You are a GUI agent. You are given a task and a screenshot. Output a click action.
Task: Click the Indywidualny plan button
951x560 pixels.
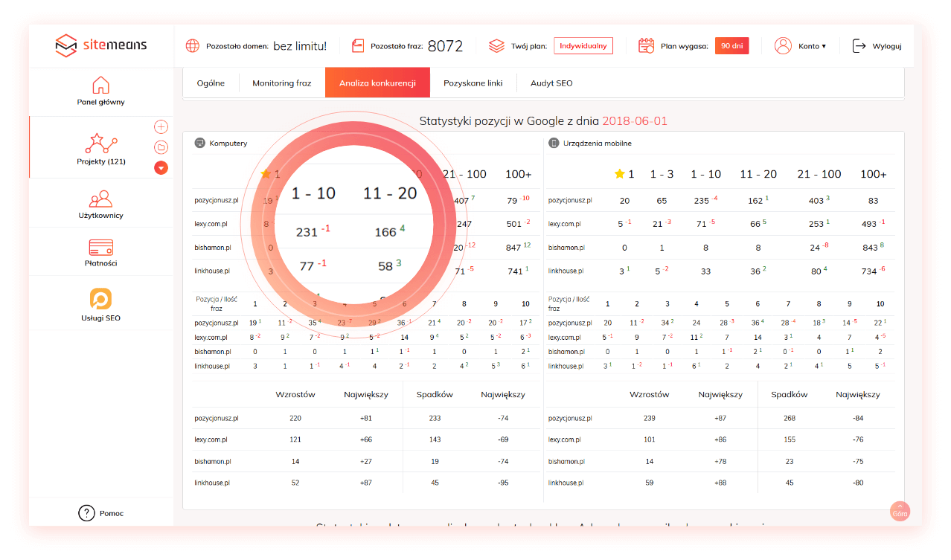tap(583, 46)
